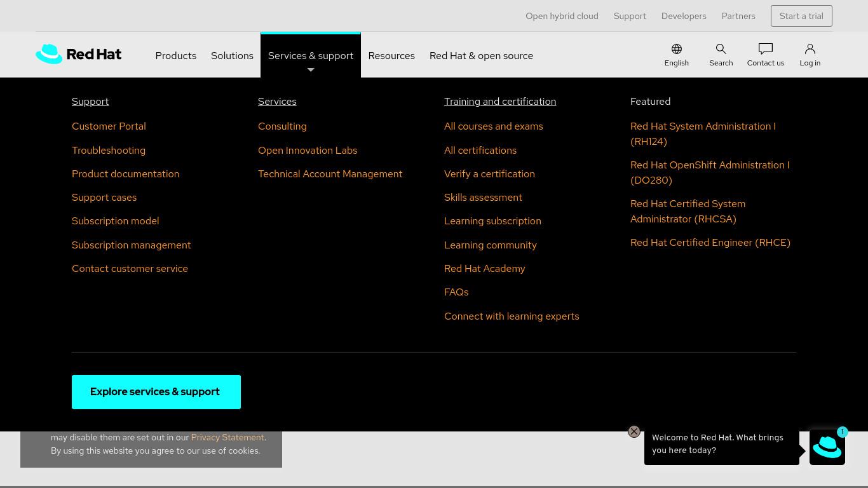Image resolution: width=868 pixels, height=488 pixels.
Task: View Support cases
Action: (104, 198)
